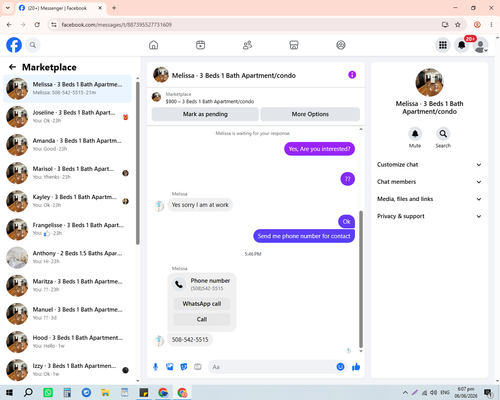500x400 pixels.
Task: Open Chrome menu three dots
Action: click(491, 25)
